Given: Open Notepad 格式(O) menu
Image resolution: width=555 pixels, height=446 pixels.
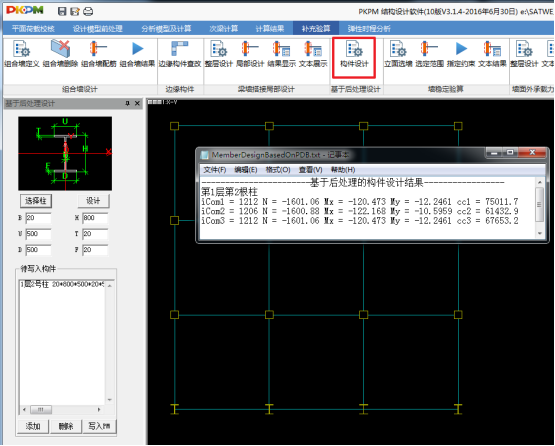Looking at the screenshot, I should (x=278, y=170).
